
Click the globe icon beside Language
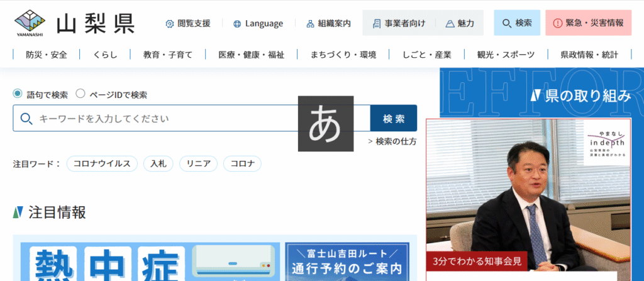click(237, 24)
